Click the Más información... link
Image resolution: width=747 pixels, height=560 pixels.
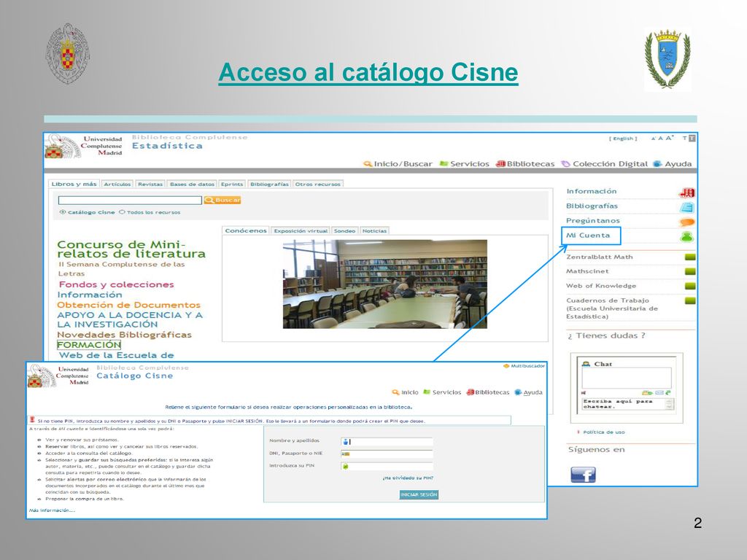click(52, 510)
